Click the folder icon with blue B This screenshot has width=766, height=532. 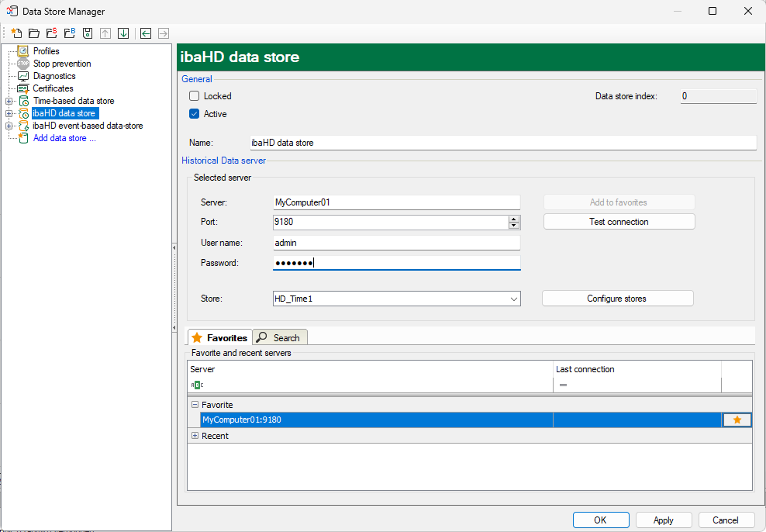[x=69, y=33]
